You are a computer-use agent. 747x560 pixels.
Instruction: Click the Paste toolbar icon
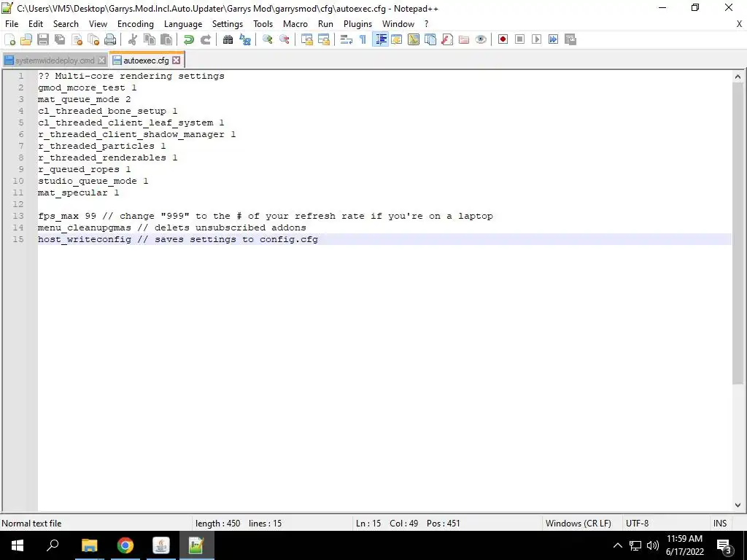[166, 39]
